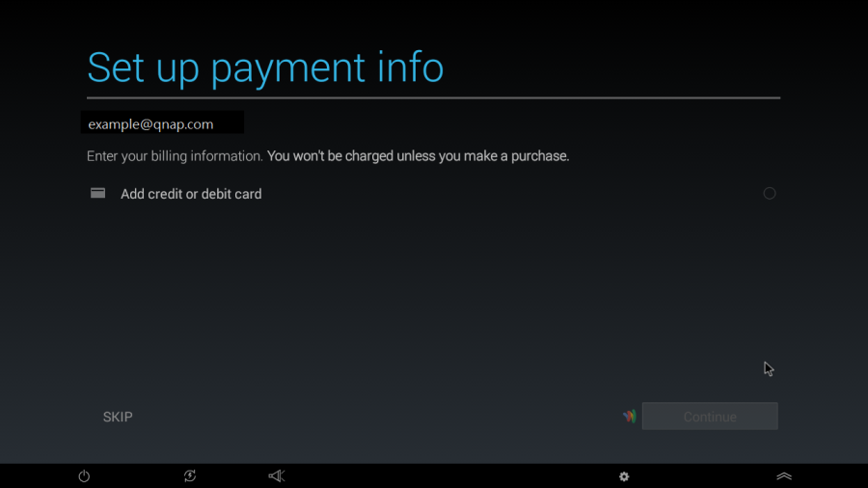
Task: Click the 'Set up payment info' heading
Action: 265,68
